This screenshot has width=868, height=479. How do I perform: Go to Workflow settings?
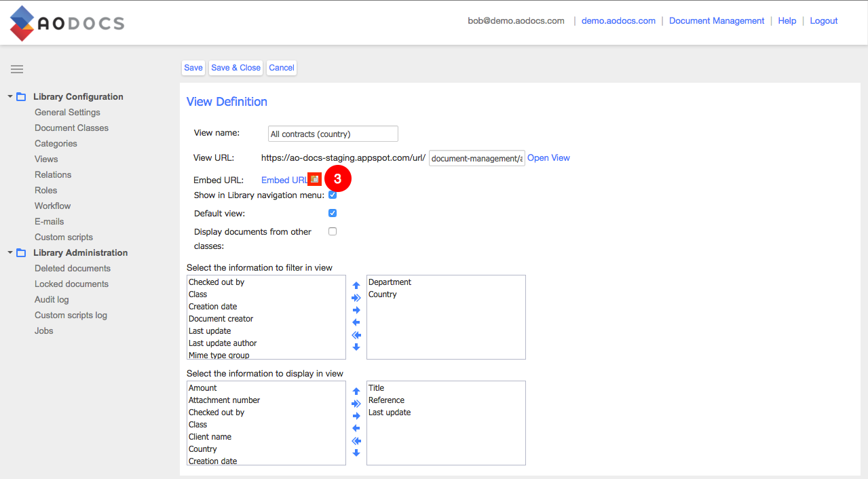[x=53, y=206]
